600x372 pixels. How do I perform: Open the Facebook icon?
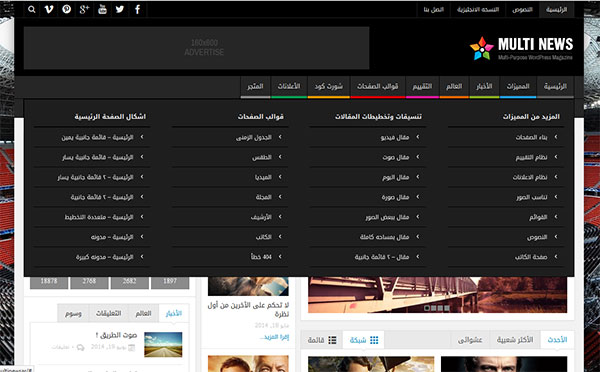coord(137,10)
